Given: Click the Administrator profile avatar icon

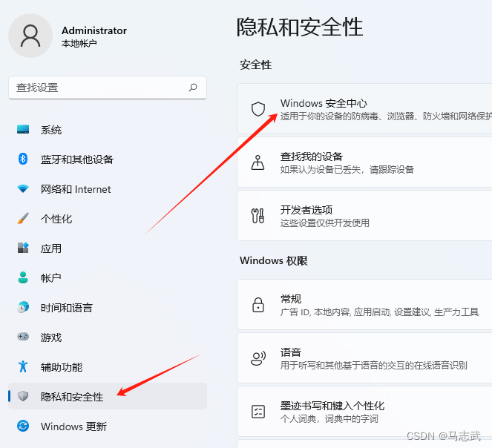Looking at the screenshot, I should click(30, 36).
